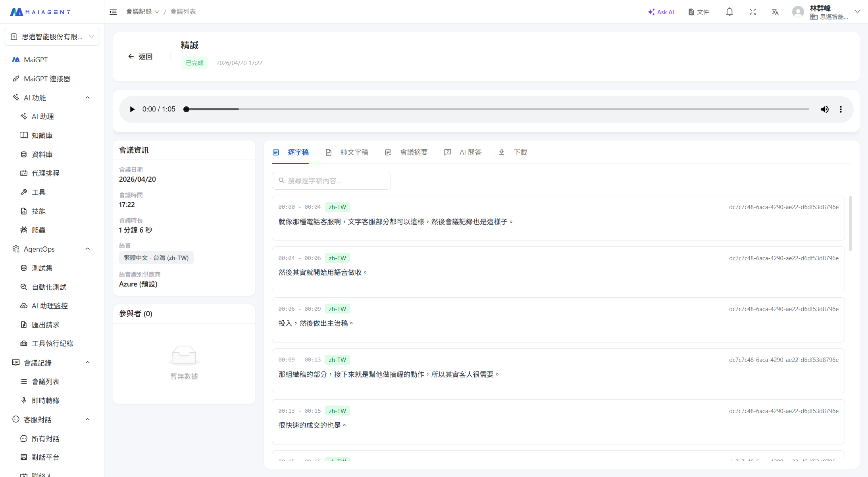
Task: Open the 思邁智能股份有限 organization dropdown
Action: (x=52, y=37)
